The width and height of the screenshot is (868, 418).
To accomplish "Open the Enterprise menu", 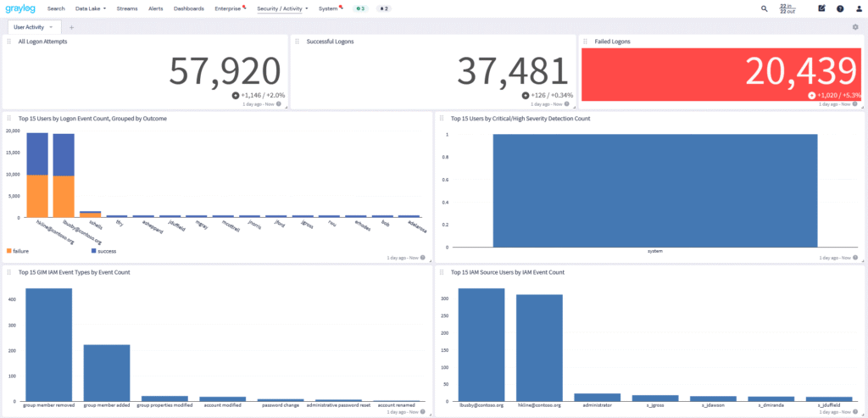I will [229, 8].
